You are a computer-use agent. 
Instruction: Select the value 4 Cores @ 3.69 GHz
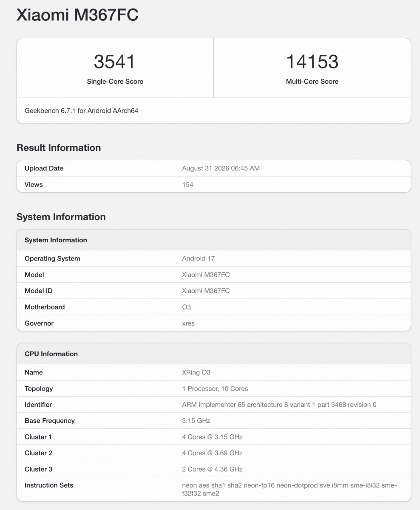click(x=212, y=453)
